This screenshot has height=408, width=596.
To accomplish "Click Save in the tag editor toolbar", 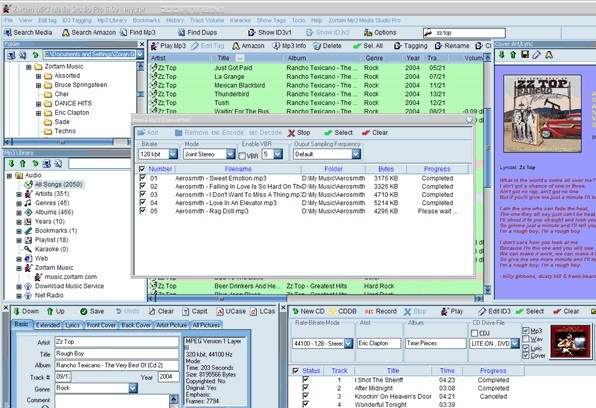I will 92,311.
